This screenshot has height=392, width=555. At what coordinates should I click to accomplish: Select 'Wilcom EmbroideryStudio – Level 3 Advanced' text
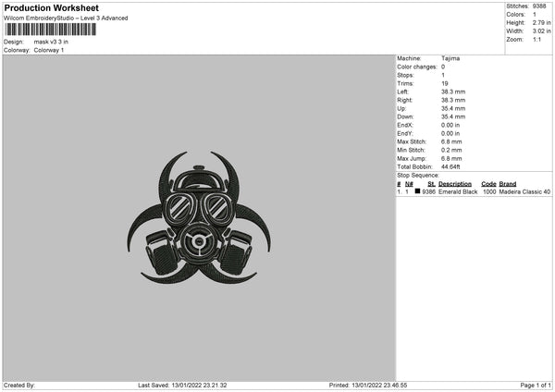click(66, 18)
